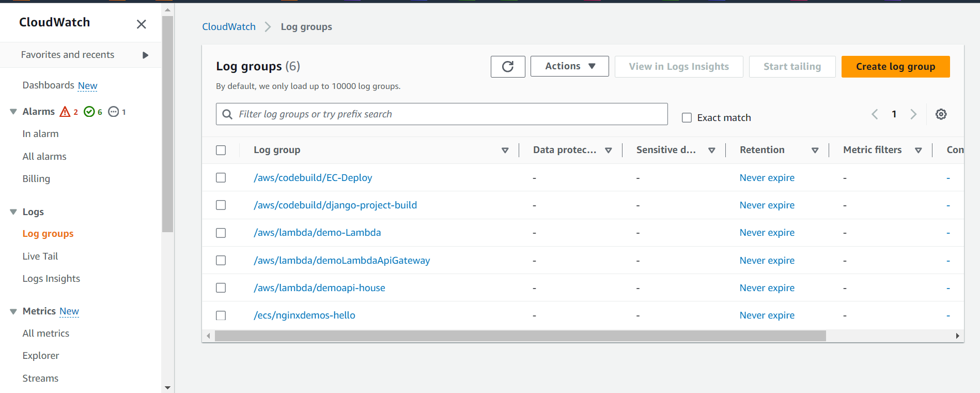
Task: Open /aws/codebuild/EC-Deploy log group
Action: 313,178
